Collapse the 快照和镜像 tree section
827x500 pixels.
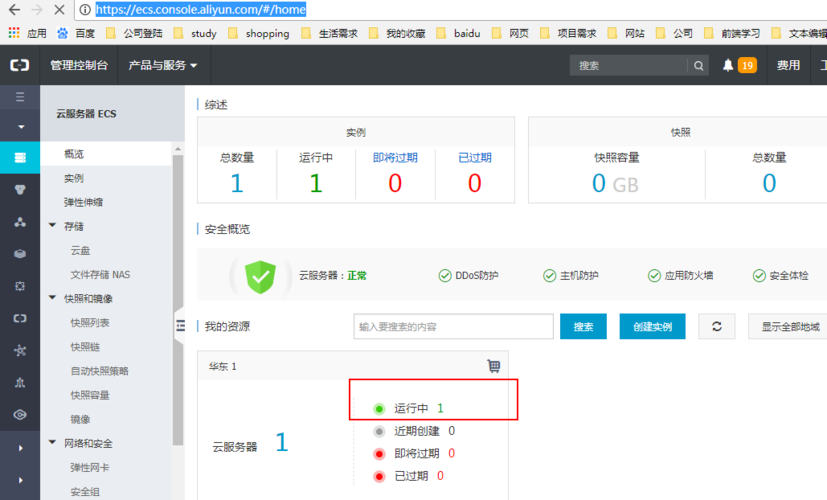[x=52, y=298]
